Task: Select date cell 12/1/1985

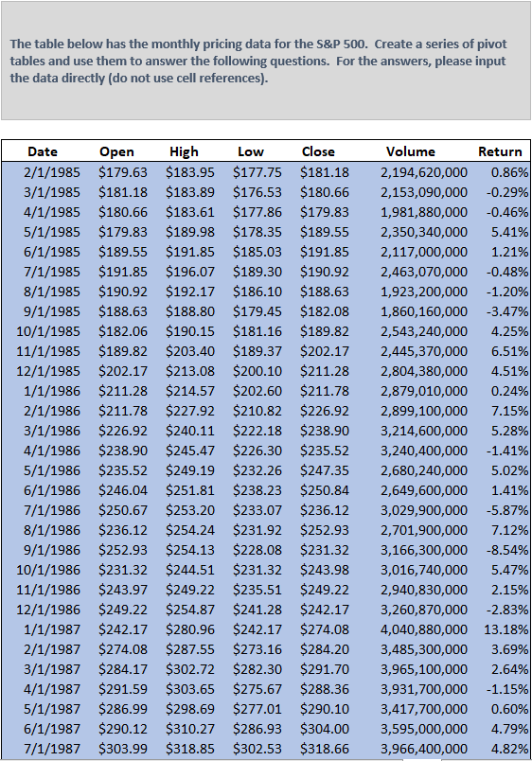Action: (x=48, y=371)
